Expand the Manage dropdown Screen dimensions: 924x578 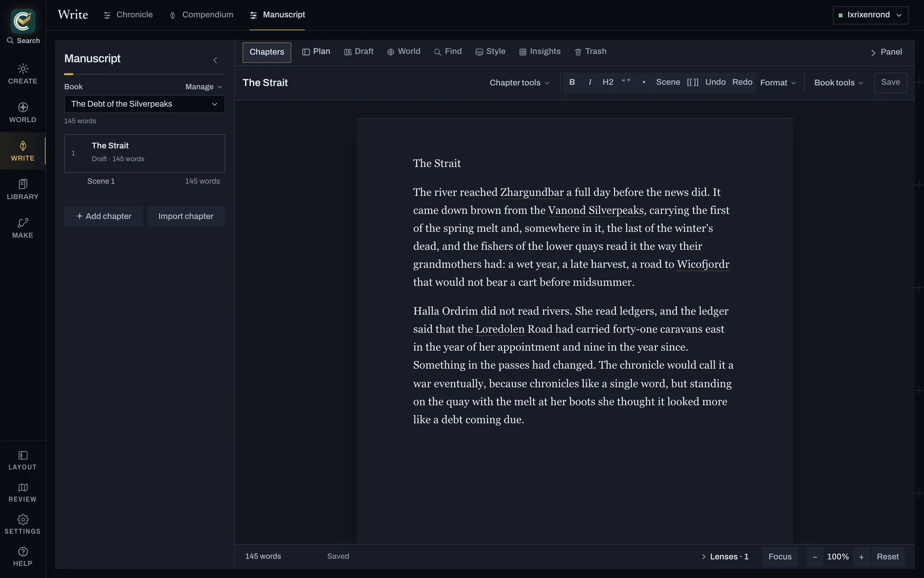click(204, 87)
